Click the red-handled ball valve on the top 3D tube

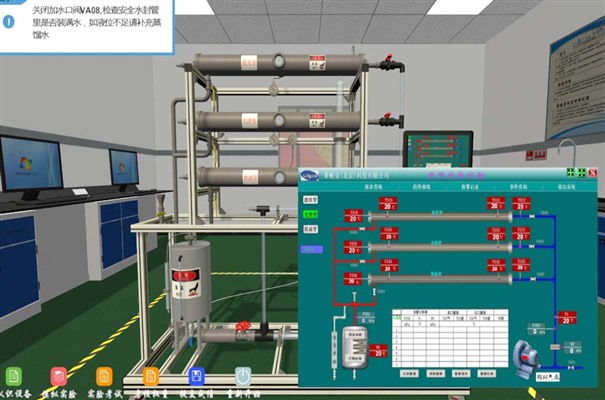pyautogui.click(x=390, y=62)
